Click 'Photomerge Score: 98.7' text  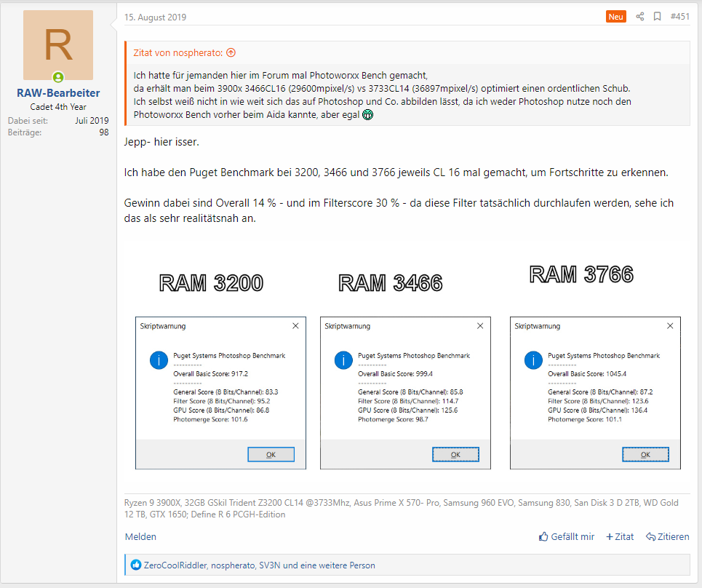pyautogui.click(x=393, y=420)
